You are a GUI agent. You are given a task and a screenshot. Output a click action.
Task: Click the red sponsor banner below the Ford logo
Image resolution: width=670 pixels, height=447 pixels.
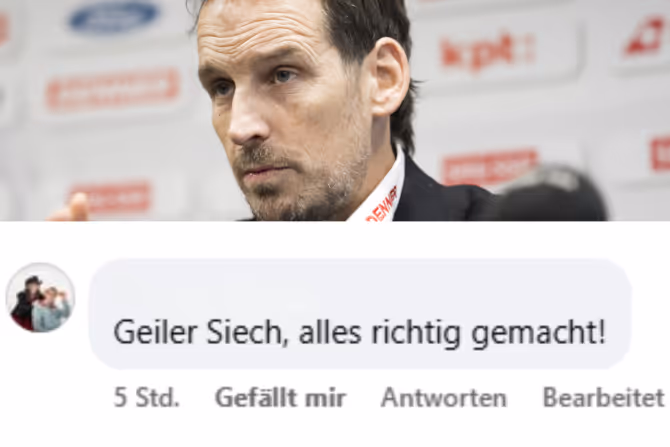113,89
